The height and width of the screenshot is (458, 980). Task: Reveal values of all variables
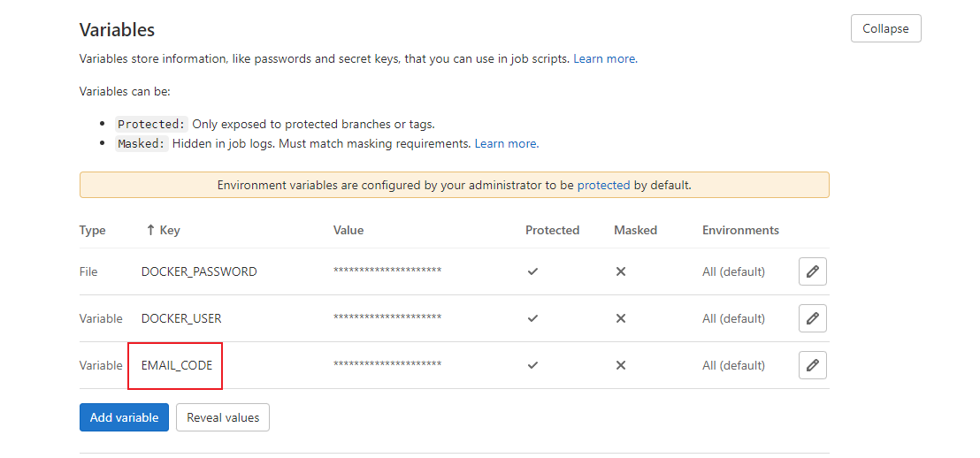coord(223,417)
